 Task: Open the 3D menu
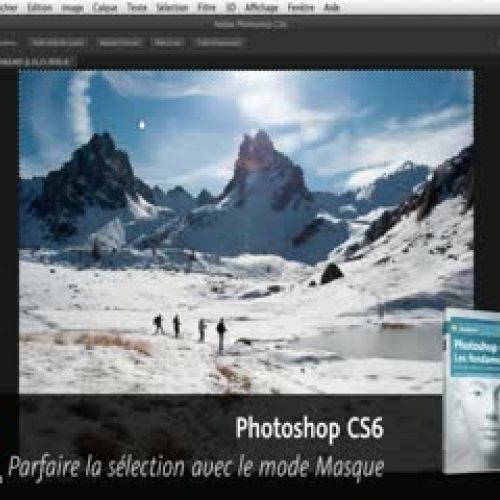(x=231, y=7)
